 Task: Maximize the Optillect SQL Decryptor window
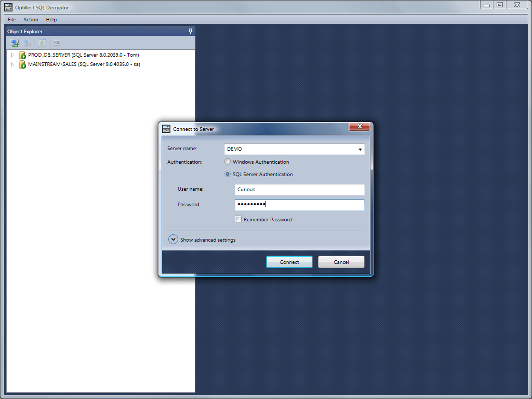pyautogui.click(x=499, y=5)
